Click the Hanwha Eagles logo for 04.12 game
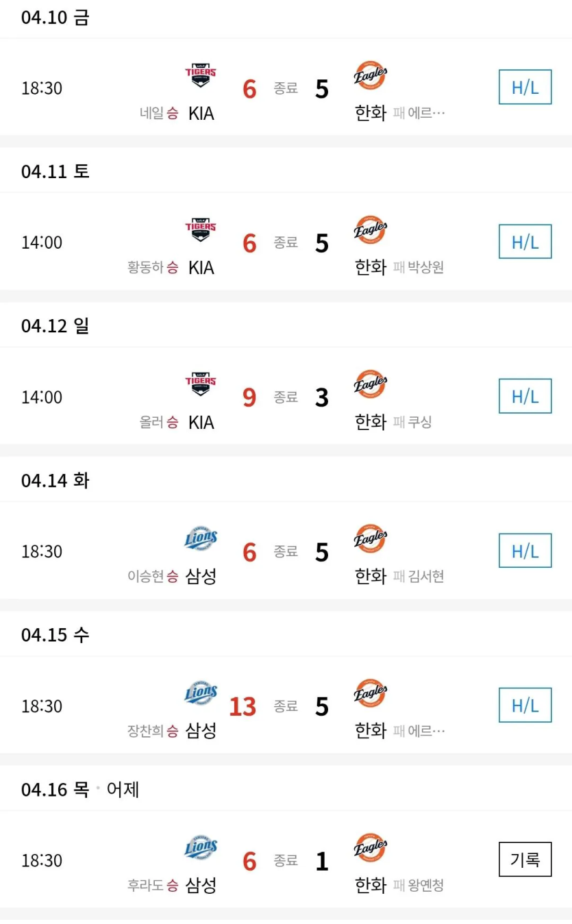This screenshot has width=572, height=924. click(371, 384)
